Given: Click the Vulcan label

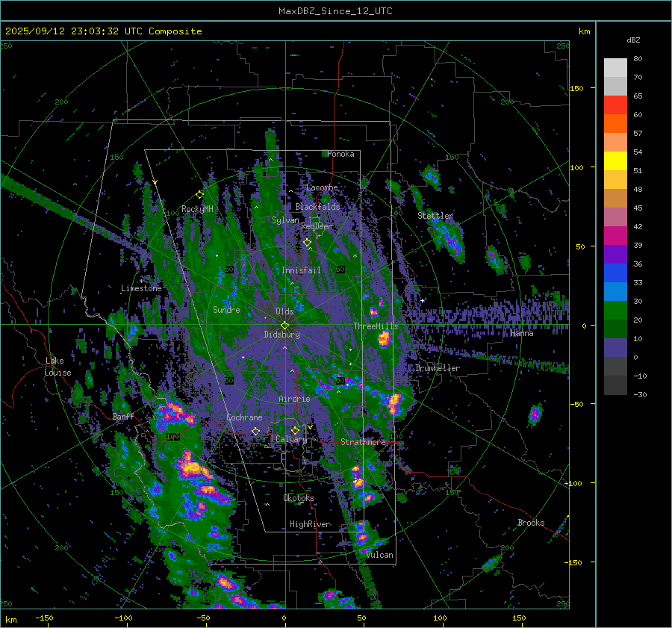Looking at the screenshot, I should (x=380, y=555).
